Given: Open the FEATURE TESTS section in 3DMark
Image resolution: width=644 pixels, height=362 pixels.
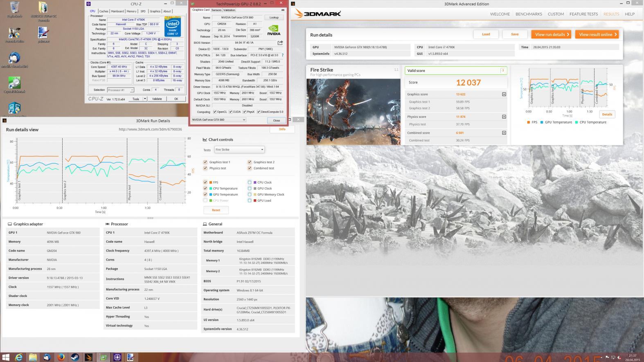Looking at the screenshot, I should coord(583,14).
